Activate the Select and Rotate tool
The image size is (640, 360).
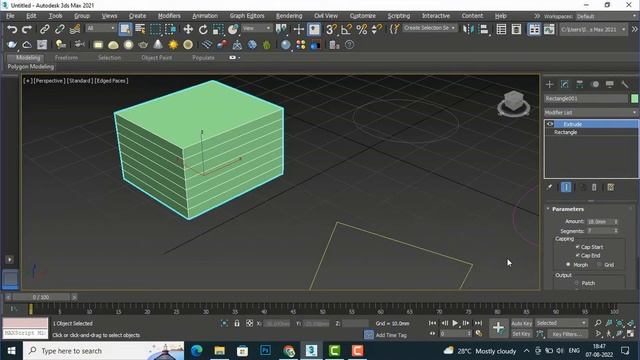click(203, 29)
